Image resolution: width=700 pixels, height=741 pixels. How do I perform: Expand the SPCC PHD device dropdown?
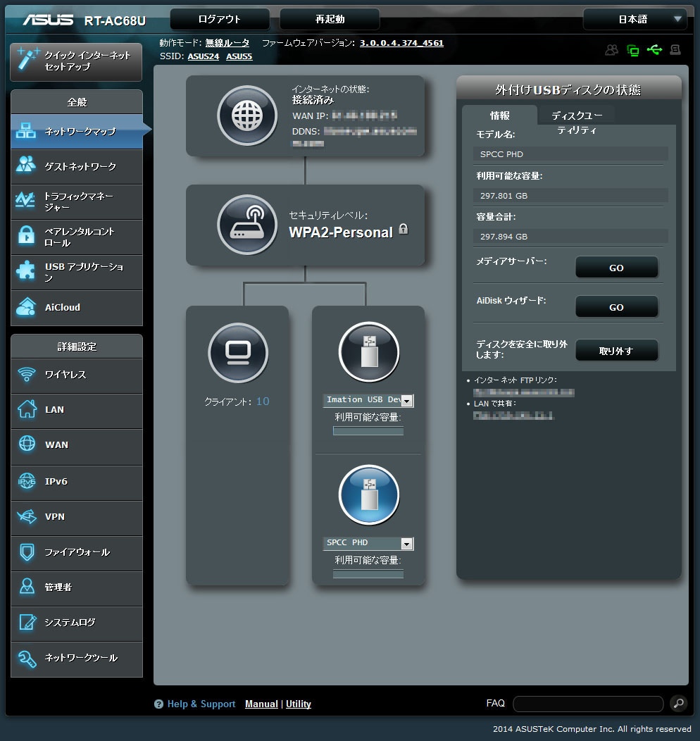point(406,544)
